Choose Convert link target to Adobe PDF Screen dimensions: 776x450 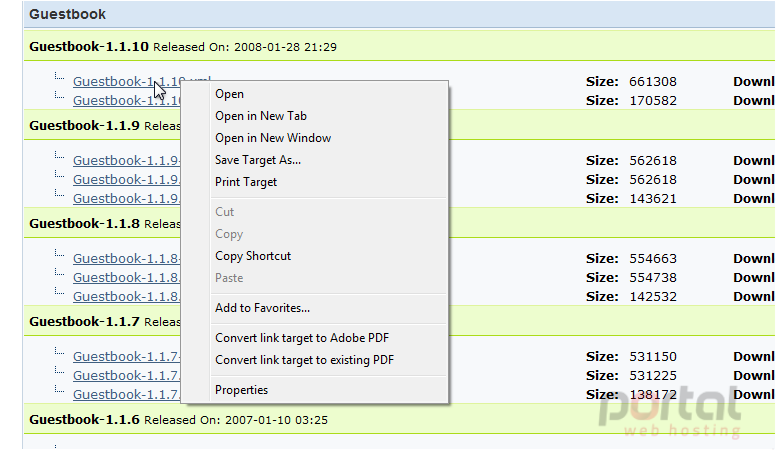click(302, 338)
